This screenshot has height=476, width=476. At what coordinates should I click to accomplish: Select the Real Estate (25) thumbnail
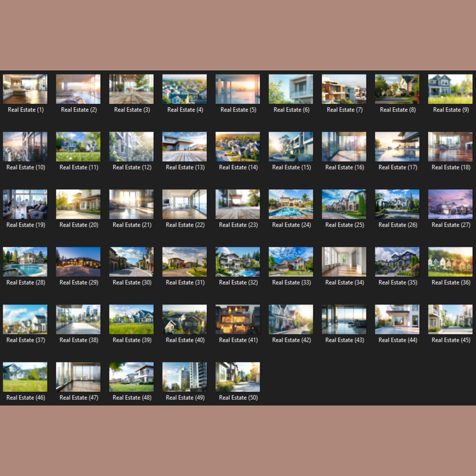[x=344, y=204]
